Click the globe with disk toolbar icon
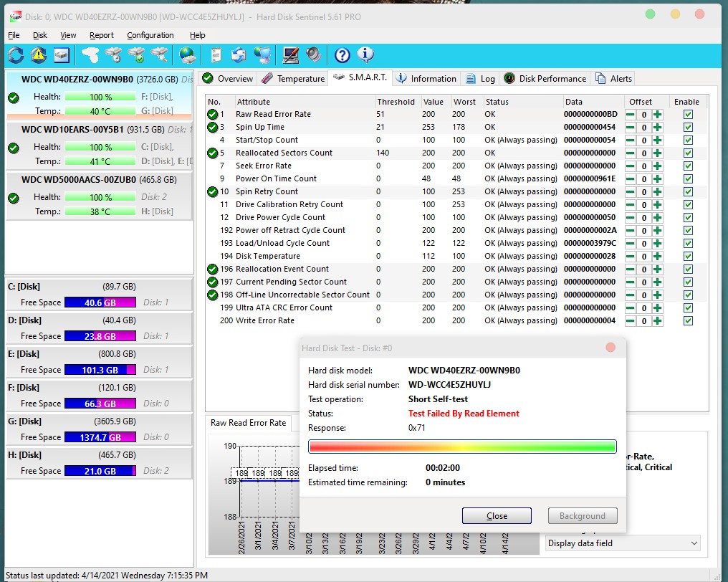The height and width of the screenshot is (582, 728). click(188, 55)
